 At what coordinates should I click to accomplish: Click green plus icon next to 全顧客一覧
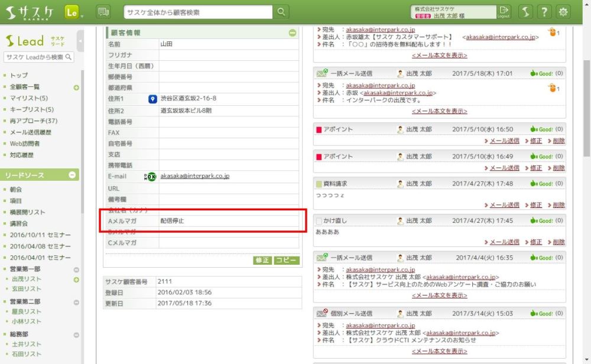(76, 87)
